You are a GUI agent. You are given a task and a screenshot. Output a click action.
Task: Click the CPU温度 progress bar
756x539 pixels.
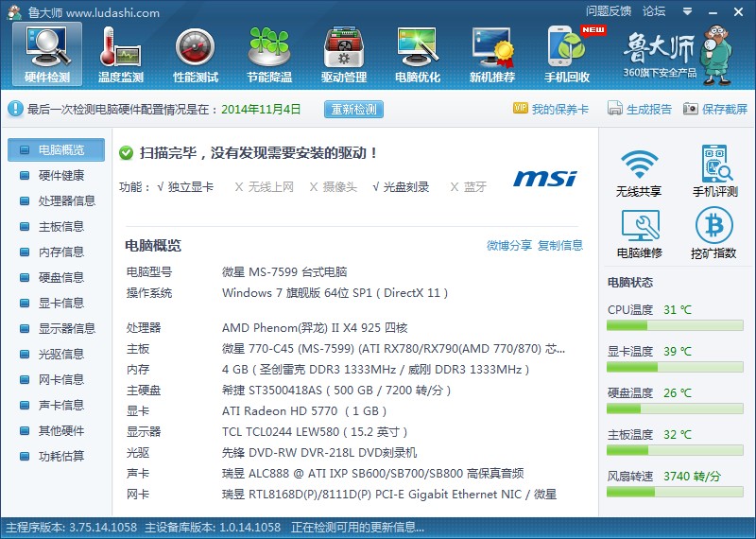pos(675,325)
